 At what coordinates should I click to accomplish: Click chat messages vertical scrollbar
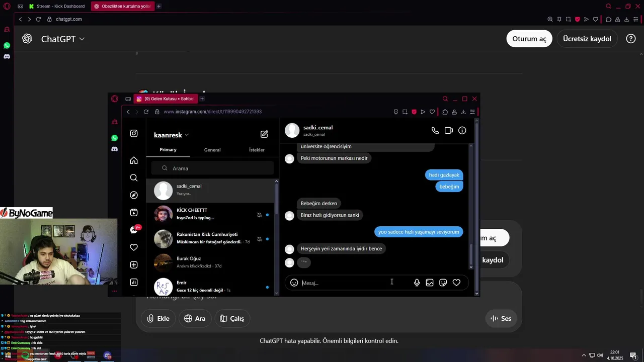tap(471, 254)
